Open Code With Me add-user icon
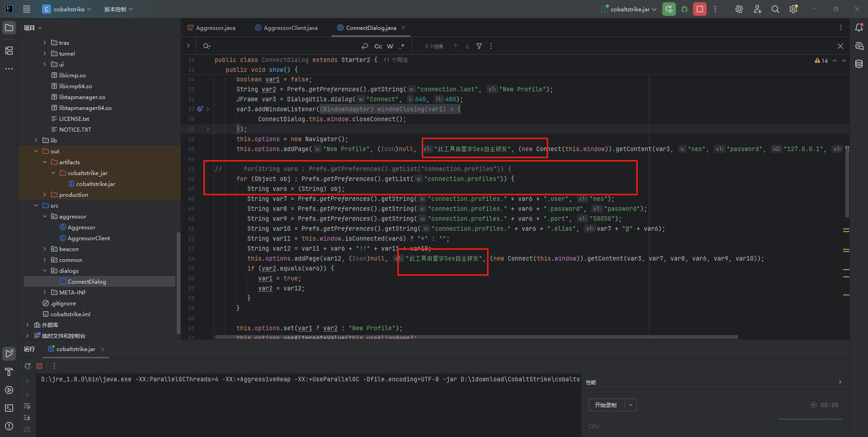This screenshot has height=437, width=868. tap(757, 9)
